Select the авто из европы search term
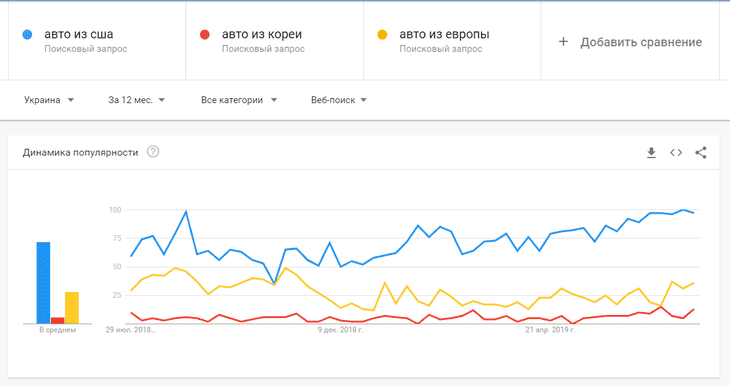 [444, 34]
